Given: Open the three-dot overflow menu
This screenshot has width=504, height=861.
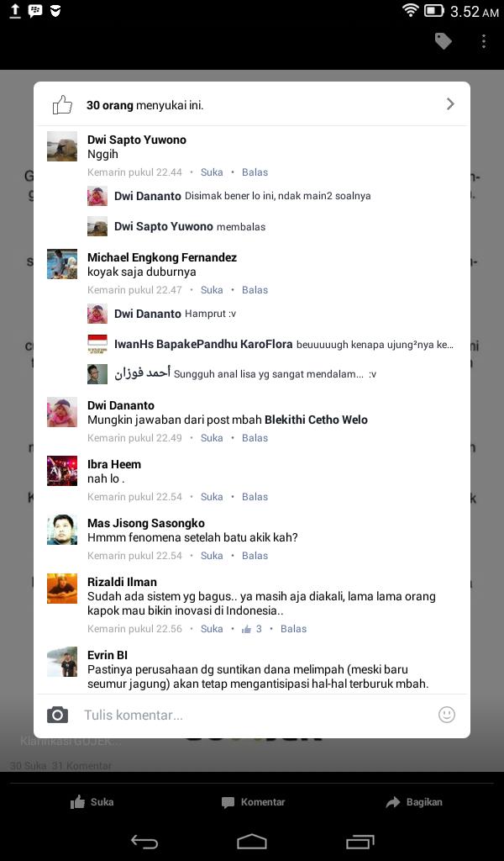Looking at the screenshot, I should pos(483,41).
